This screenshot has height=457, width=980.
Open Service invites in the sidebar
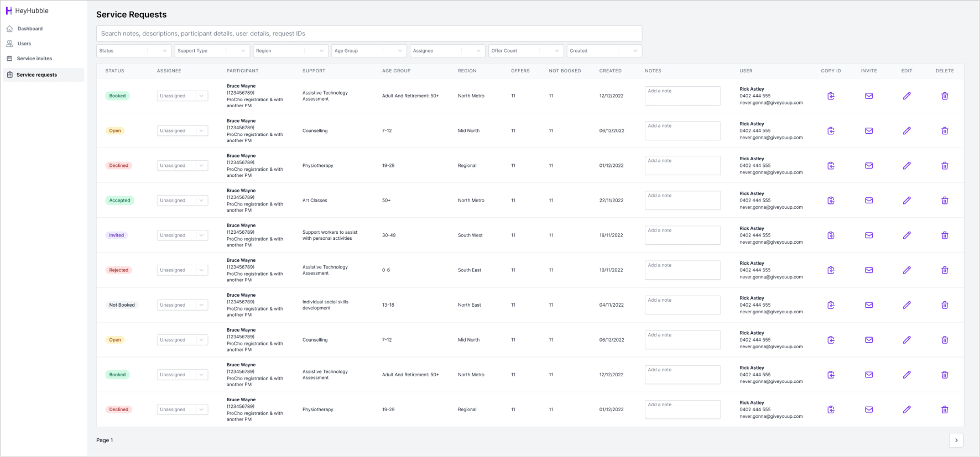point(34,59)
